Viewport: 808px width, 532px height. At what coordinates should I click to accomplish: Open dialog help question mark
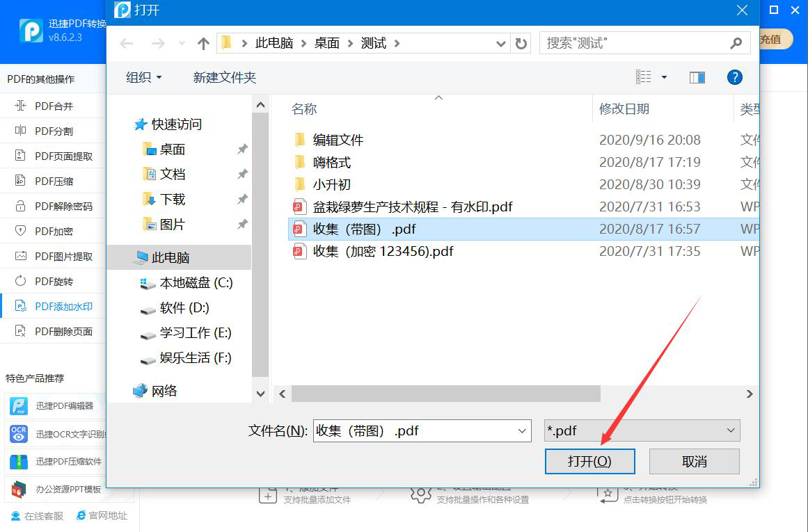(x=734, y=77)
